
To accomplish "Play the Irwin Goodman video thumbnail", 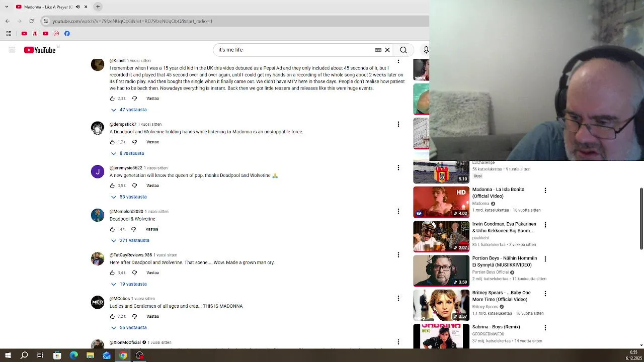I will click(x=441, y=237).
